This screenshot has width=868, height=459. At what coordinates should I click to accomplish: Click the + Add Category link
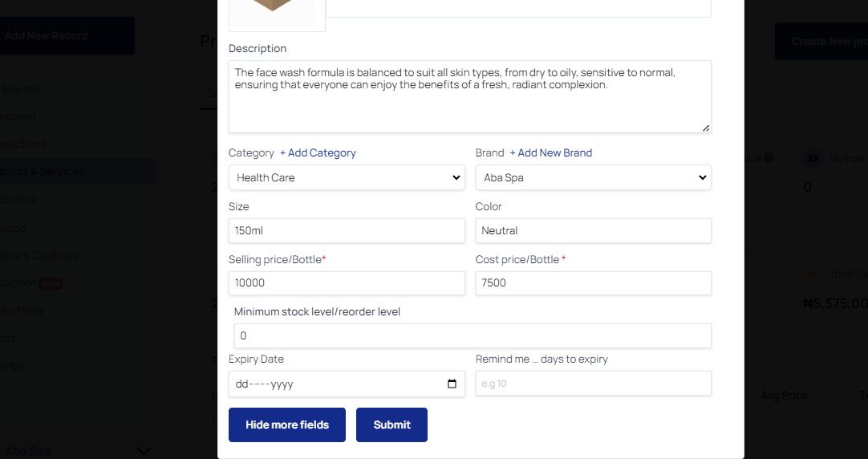(318, 152)
